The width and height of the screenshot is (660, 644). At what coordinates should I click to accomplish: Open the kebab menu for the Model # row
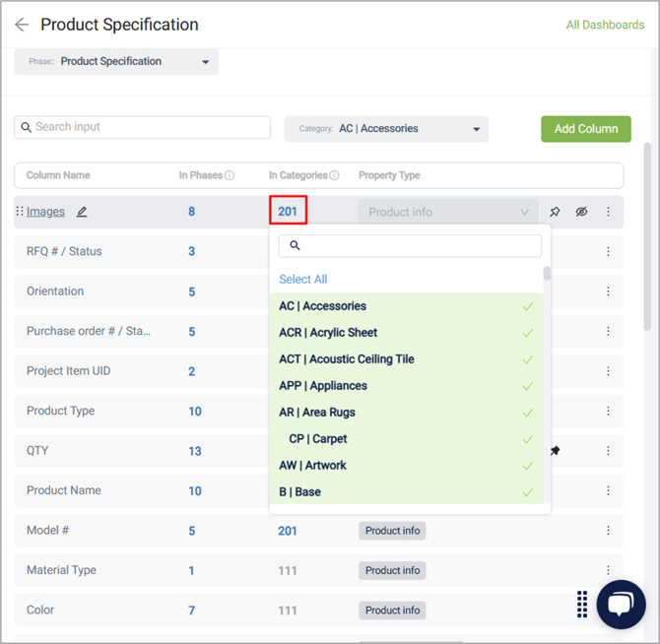coord(608,530)
